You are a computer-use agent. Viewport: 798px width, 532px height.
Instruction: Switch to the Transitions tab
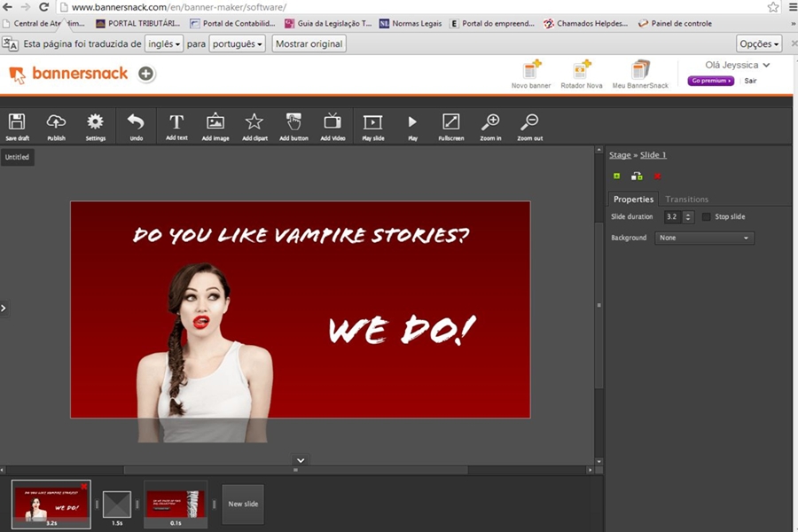686,199
